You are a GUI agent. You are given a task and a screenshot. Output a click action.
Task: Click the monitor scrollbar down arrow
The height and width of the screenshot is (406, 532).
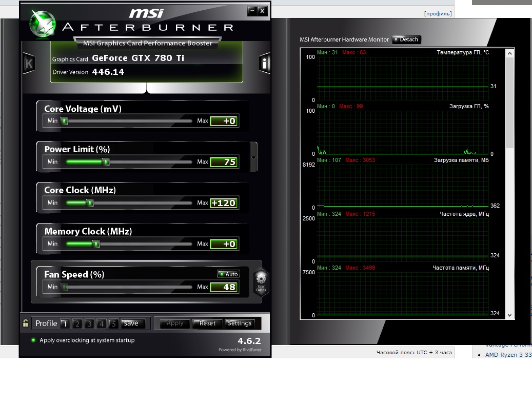(x=509, y=315)
